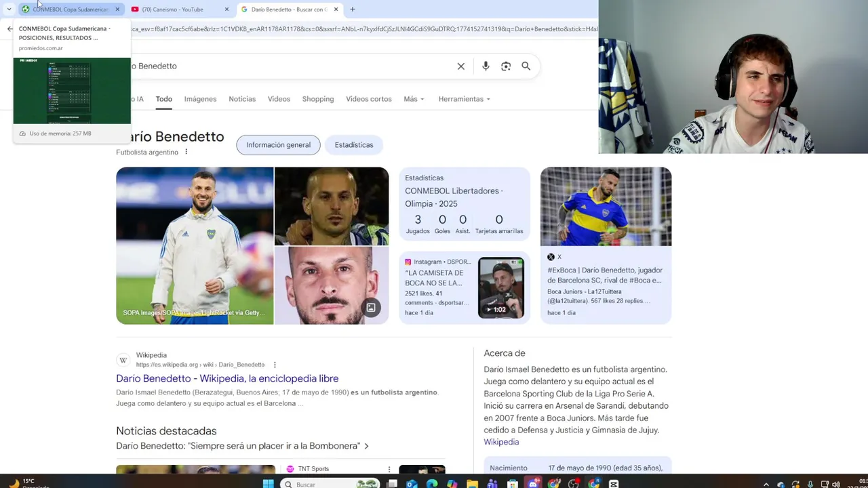Screen dimensions: 868x488
Task: Open the Nacimiento attribute link
Action: pyautogui.click(x=509, y=468)
